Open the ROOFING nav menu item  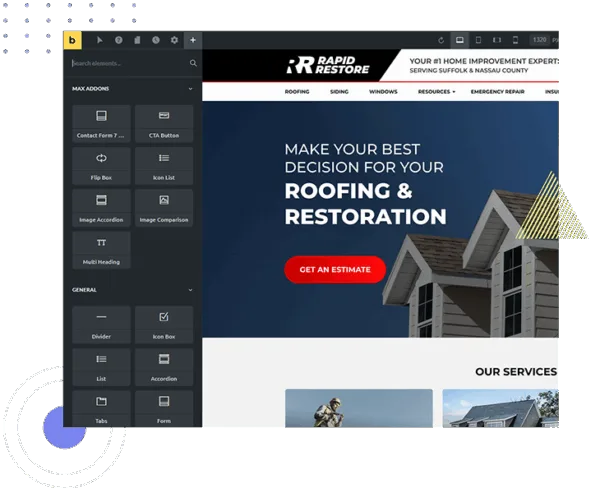297,92
